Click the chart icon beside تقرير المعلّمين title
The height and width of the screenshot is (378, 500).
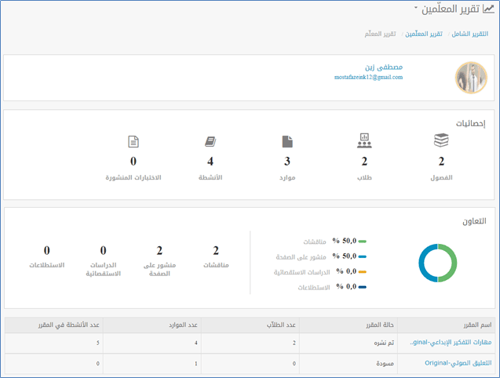(x=488, y=9)
